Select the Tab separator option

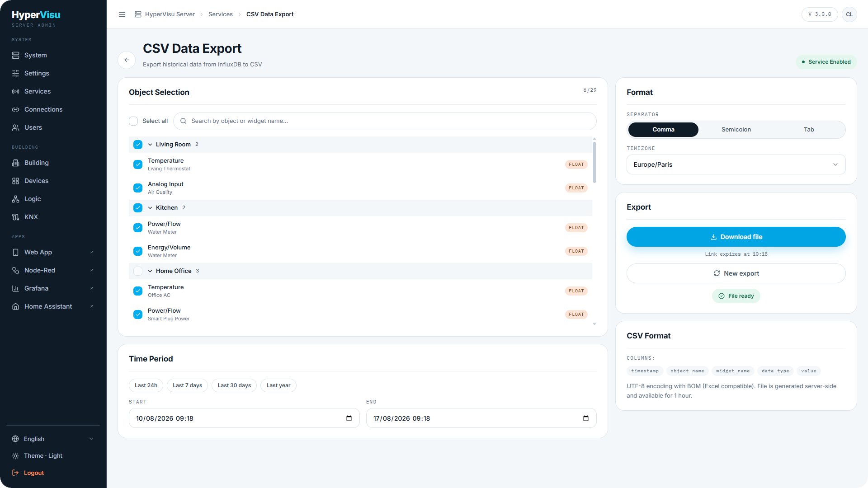(809, 130)
